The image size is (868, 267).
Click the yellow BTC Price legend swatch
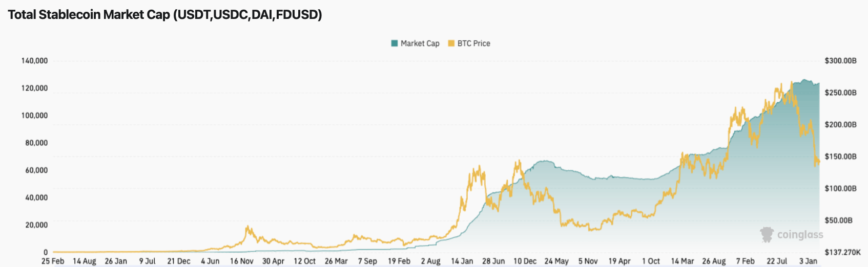point(451,43)
